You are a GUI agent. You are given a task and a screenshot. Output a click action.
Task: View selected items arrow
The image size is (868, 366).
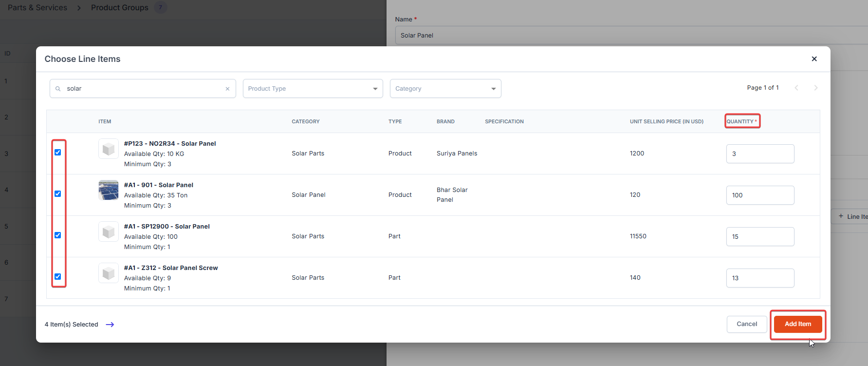click(110, 325)
